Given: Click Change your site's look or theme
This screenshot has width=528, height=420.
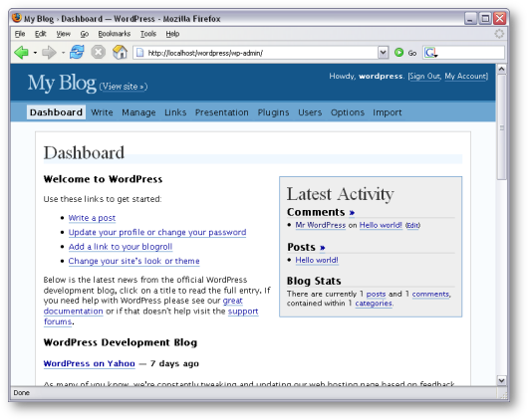Looking at the screenshot, I should coord(134,261).
